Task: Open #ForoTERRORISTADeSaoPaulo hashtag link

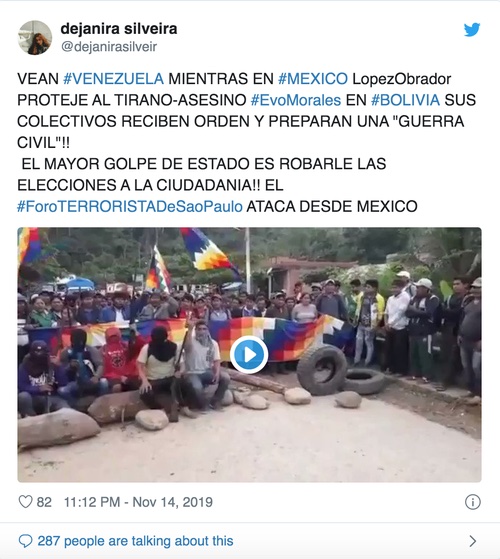Action: (x=130, y=206)
